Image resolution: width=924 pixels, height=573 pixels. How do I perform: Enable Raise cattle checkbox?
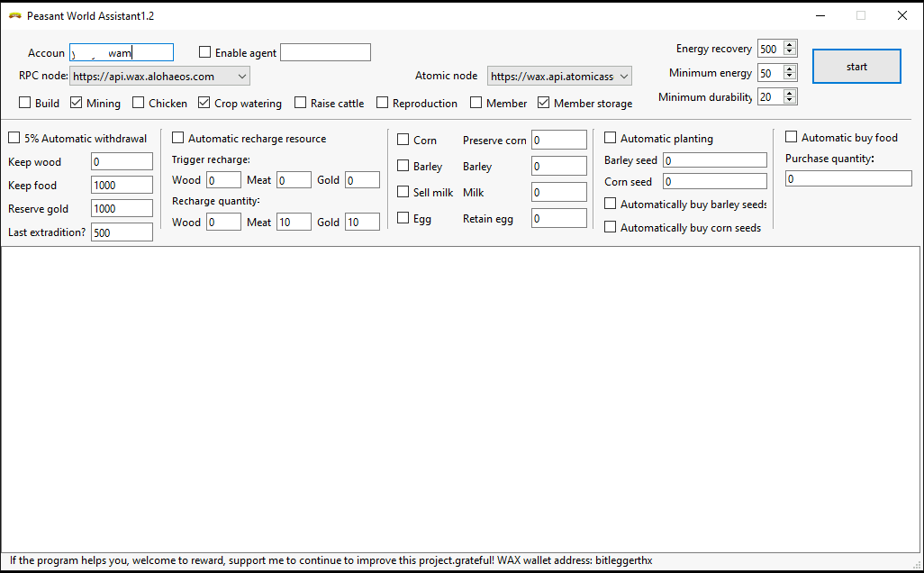tap(301, 103)
